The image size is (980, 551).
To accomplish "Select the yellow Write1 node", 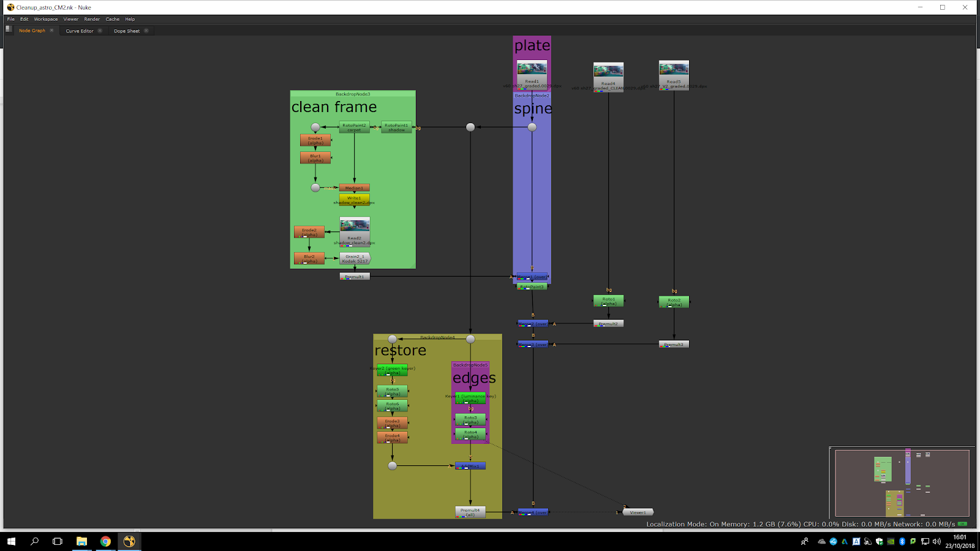I will click(354, 200).
